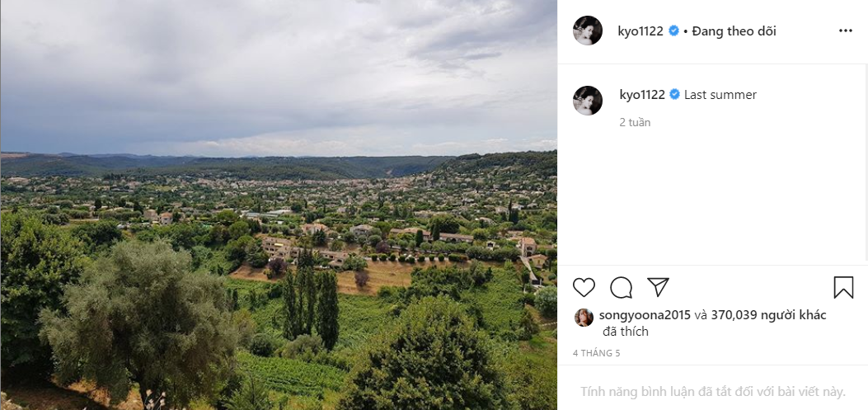Click the verified badge in the post header

673,31
